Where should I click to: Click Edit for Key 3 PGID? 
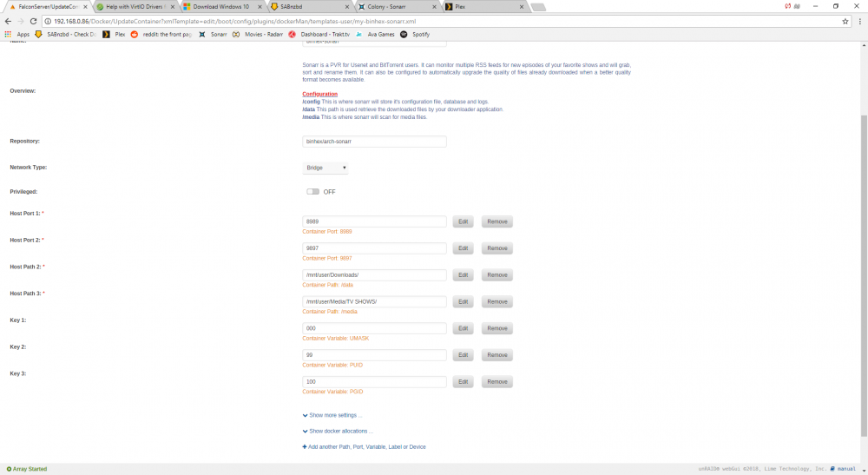pos(463,382)
